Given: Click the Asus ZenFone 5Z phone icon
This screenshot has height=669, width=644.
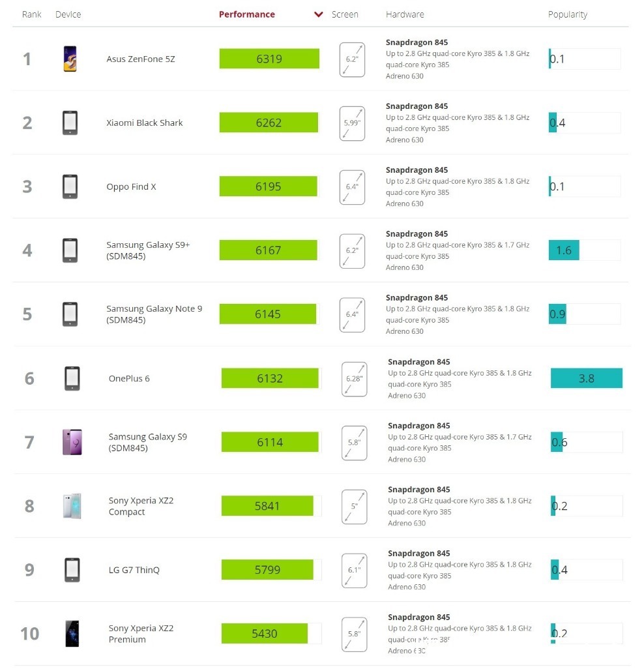Looking at the screenshot, I should (x=70, y=59).
